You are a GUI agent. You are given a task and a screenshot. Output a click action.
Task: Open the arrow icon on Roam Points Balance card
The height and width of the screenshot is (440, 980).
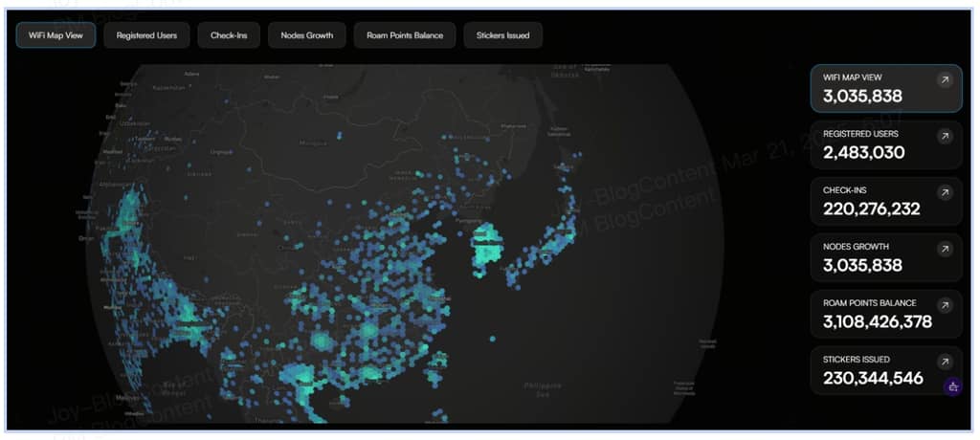point(945,306)
